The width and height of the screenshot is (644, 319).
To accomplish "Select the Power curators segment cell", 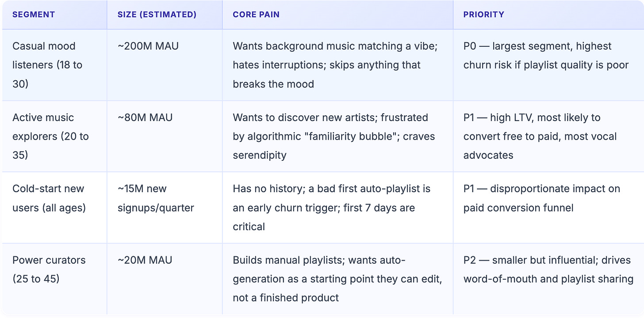I will click(x=54, y=279).
